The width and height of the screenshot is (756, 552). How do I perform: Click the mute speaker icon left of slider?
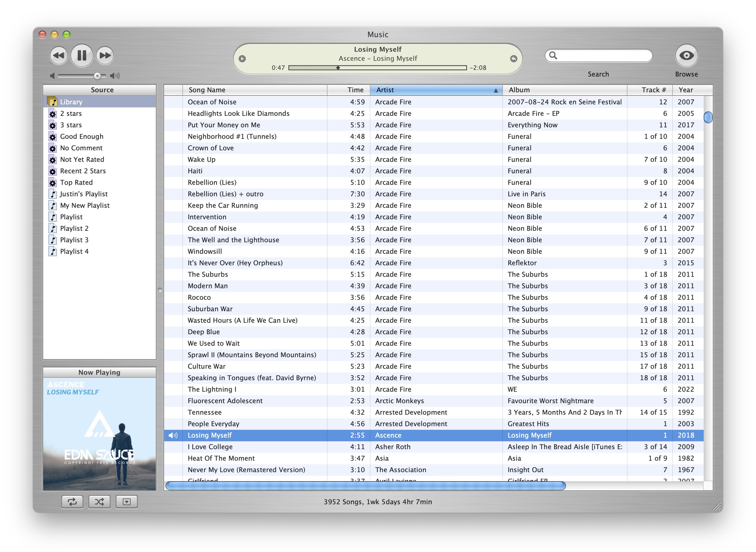pyautogui.click(x=52, y=76)
